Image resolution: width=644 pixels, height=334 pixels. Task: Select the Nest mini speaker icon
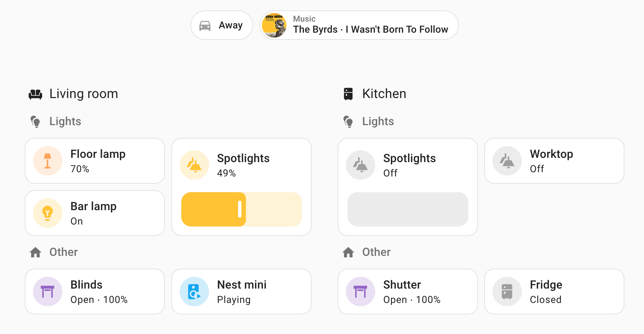194,291
